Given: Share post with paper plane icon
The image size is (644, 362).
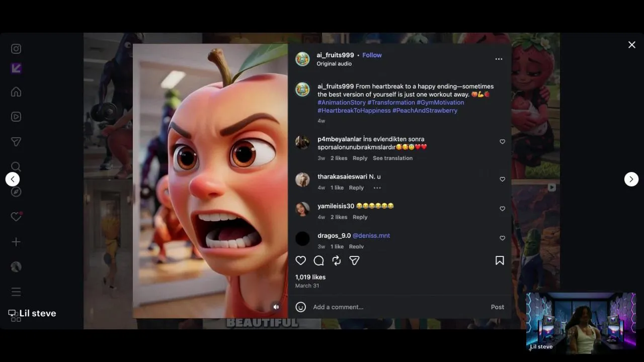Looking at the screenshot, I should tap(354, 260).
